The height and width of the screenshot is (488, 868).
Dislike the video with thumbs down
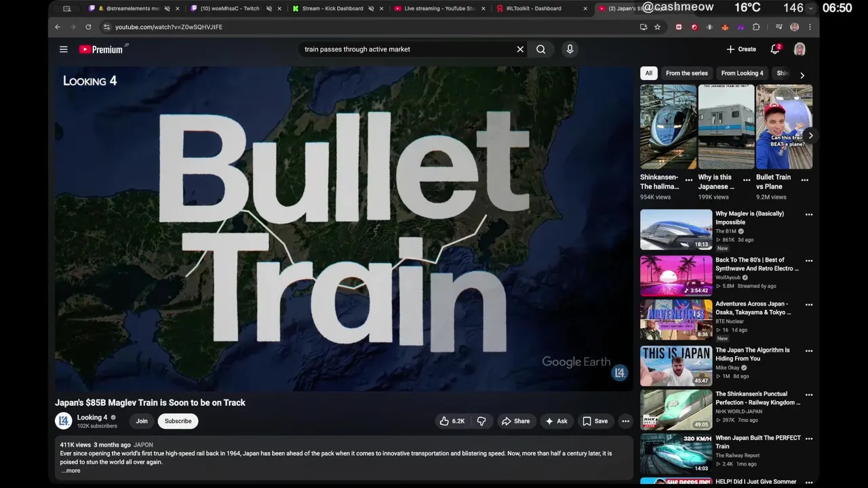point(481,421)
